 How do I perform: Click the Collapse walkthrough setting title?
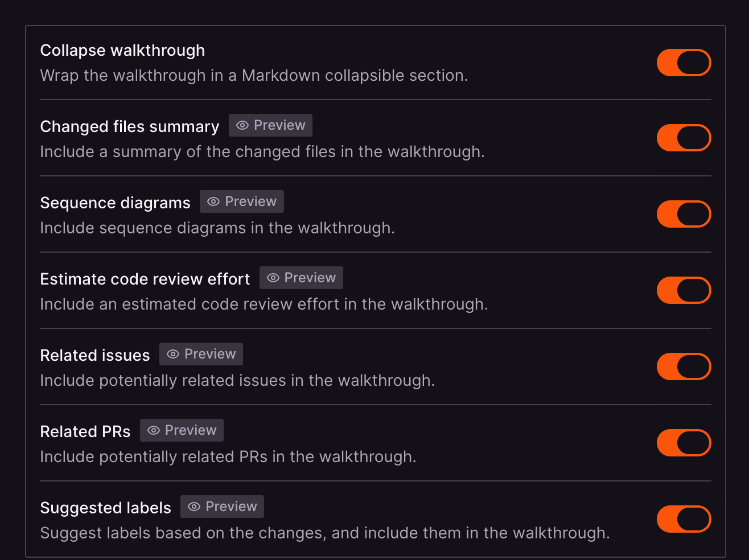pos(122,50)
